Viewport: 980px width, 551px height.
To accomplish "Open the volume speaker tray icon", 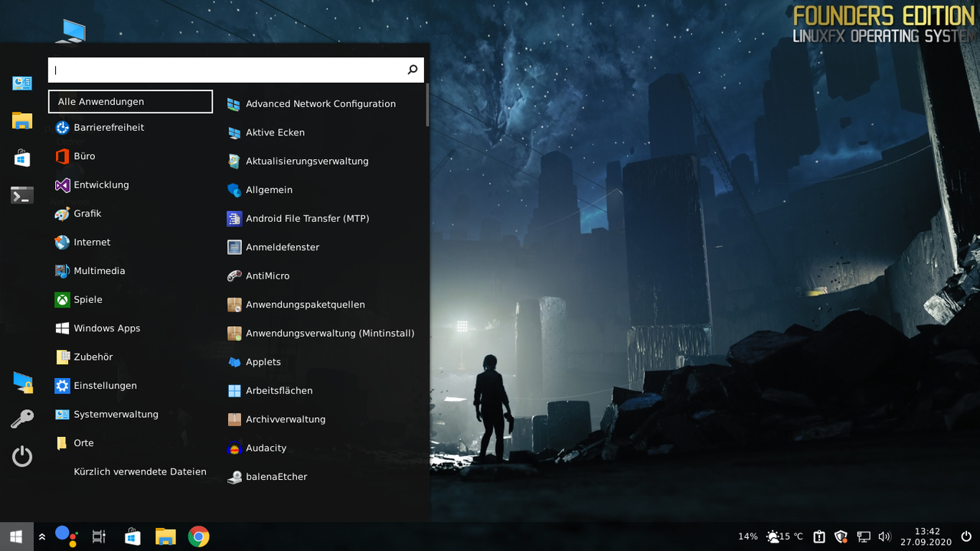I will pyautogui.click(x=885, y=537).
